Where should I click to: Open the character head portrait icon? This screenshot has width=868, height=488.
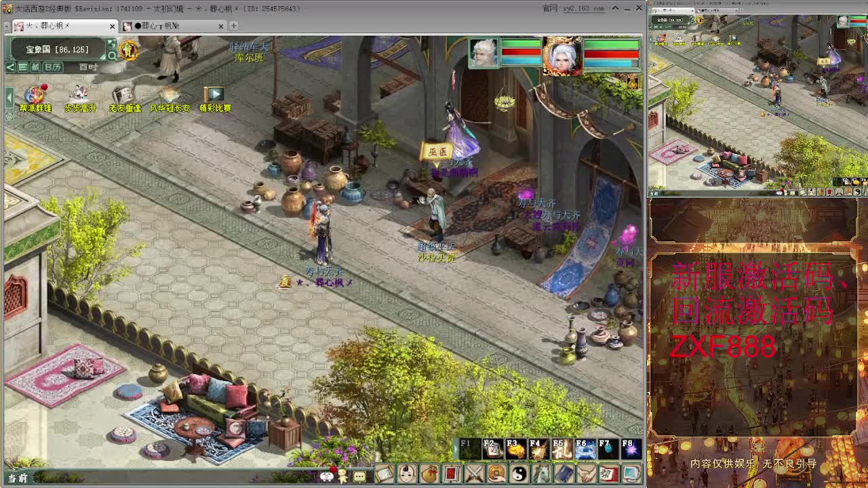point(407,474)
